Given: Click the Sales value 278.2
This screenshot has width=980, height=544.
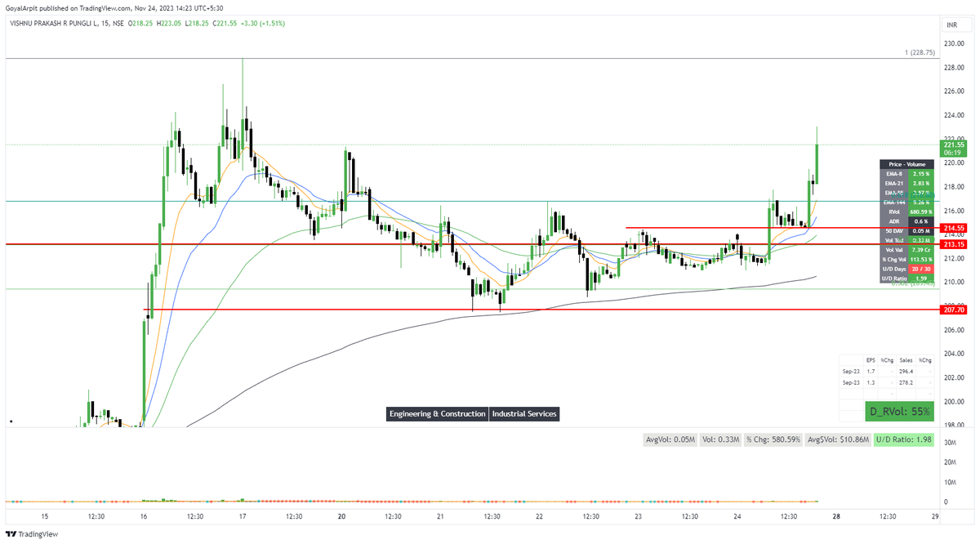Looking at the screenshot, I should (906, 381).
